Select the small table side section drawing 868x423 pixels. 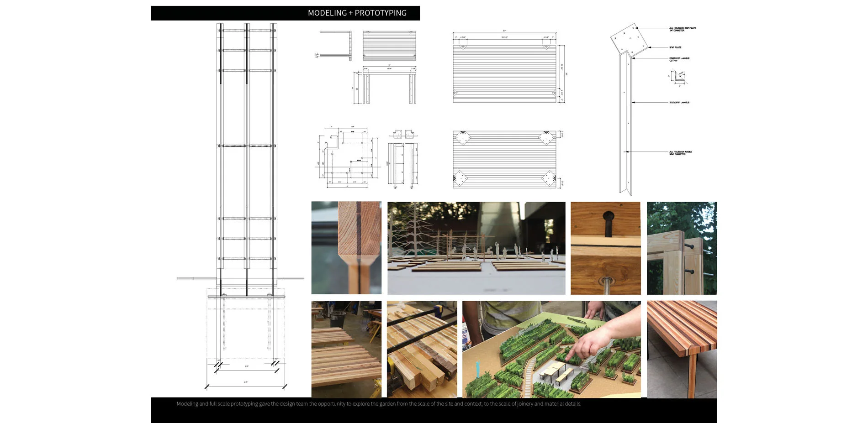(336, 46)
